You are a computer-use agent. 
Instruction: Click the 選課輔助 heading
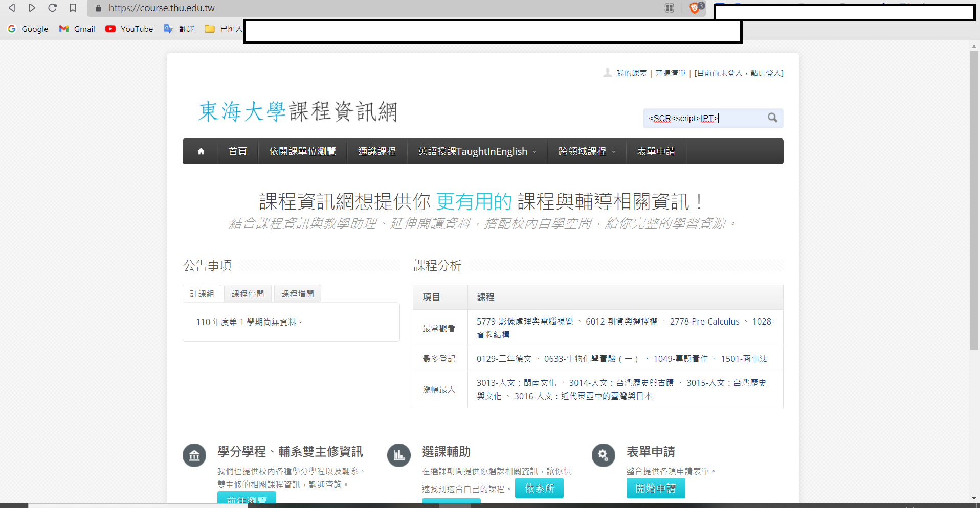click(446, 452)
